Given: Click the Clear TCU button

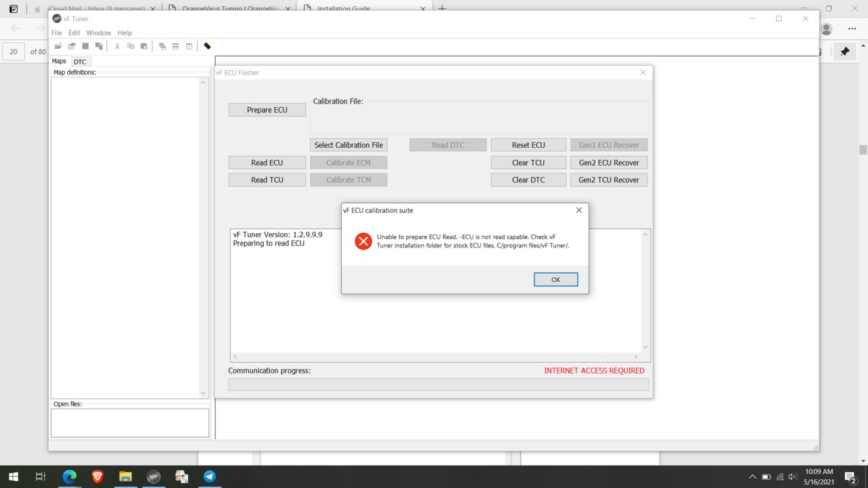Looking at the screenshot, I should pyautogui.click(x=528, y=163).
